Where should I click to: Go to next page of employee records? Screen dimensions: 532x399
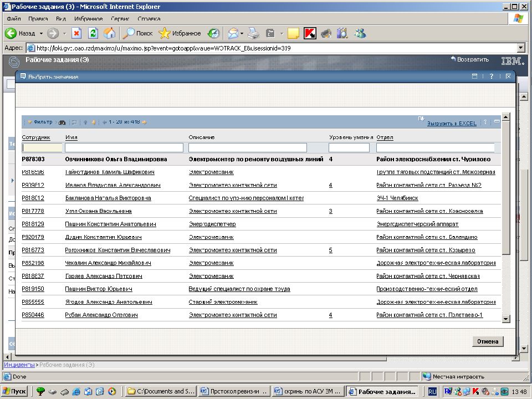145,122
